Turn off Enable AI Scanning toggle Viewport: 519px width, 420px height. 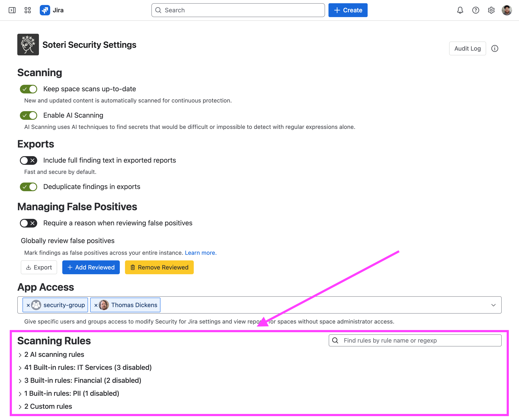[29, 115]
